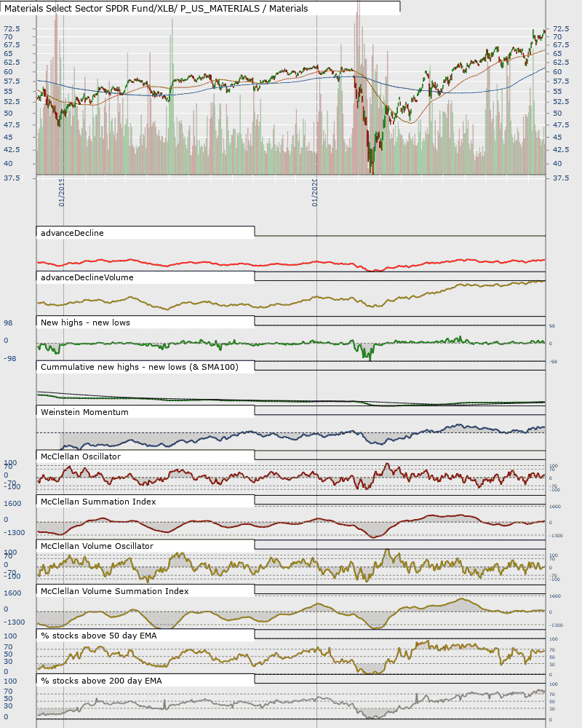This screenshot has width=582, height=728.
Task: Click the 98 value left of New highs panel
Action: click(8, 323)
